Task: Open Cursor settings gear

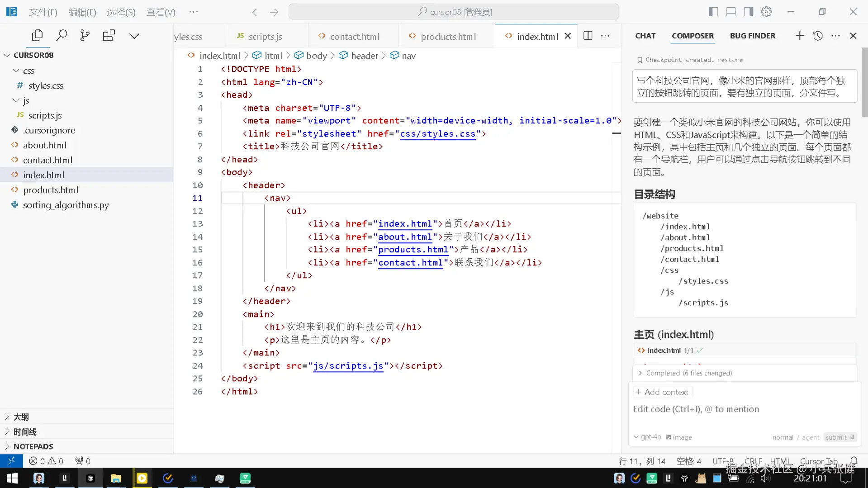Action: (766, 12)
